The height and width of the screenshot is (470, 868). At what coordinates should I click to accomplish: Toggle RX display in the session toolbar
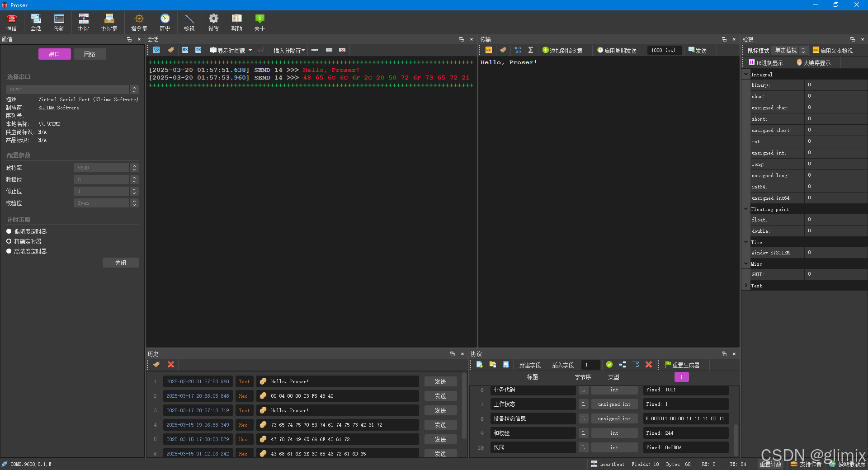185,50
